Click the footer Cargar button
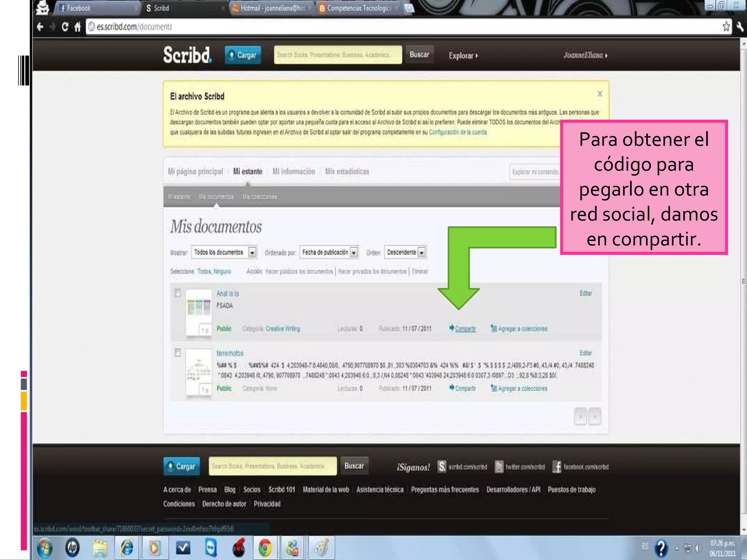 (x=182, y=466)
